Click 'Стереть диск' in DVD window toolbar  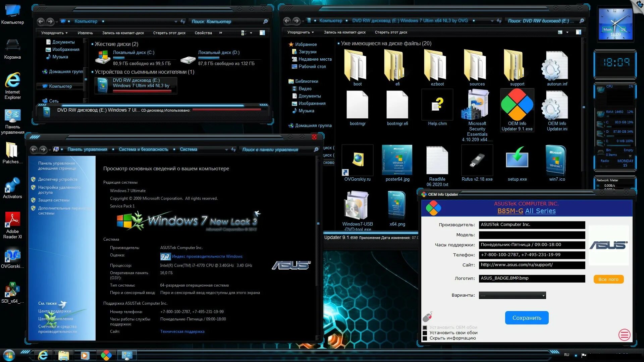tap(391, 32)
